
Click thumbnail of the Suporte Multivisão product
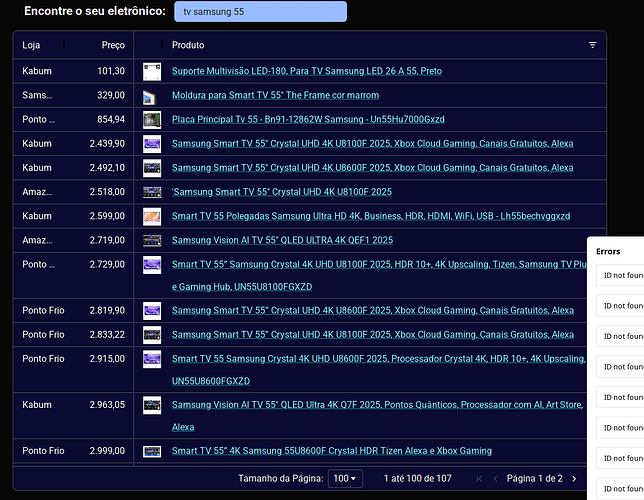click(x=152, y=71)
